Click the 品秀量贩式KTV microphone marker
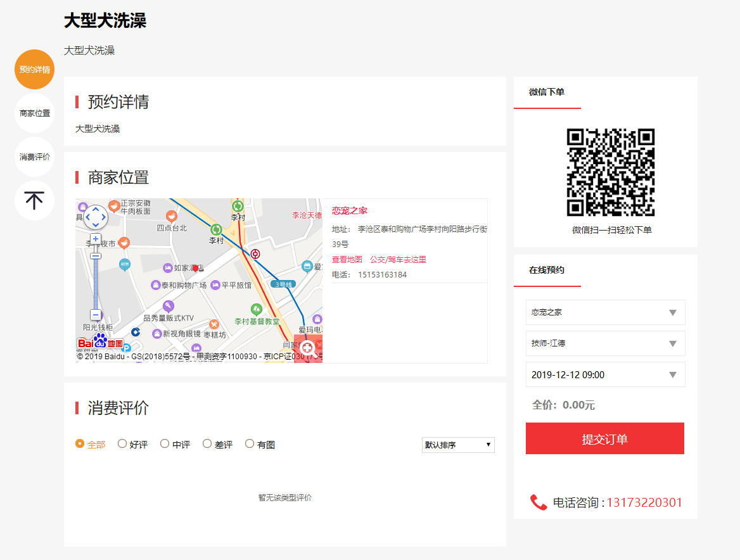Image resolution: width=740 pixels, height=560 pixels. click(x=169, y=306)
